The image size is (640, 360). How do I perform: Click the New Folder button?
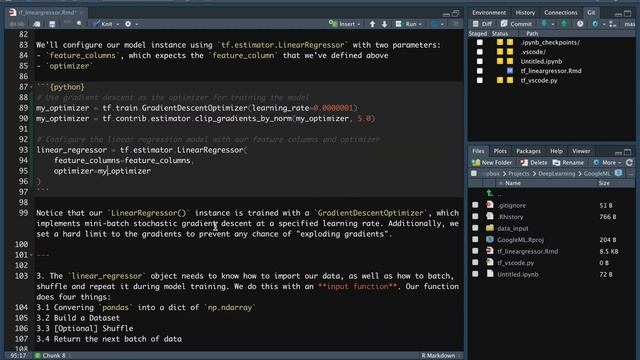pos(492,162)
